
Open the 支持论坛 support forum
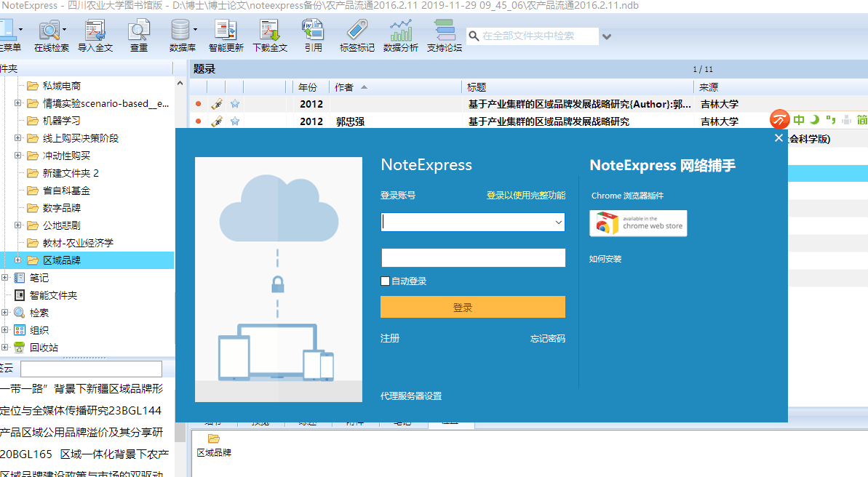coord(445,36)
